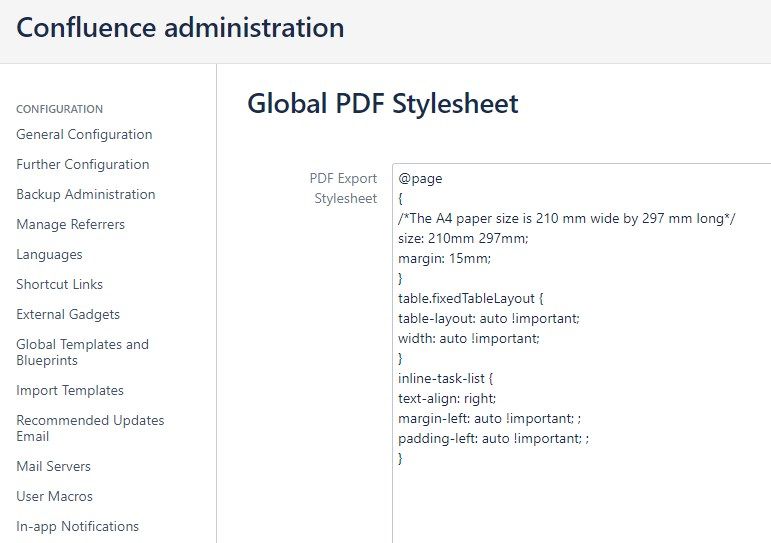771x543 pixels.
Task: Click the PDF Export Stylesheet label
Action: (343, 188)
